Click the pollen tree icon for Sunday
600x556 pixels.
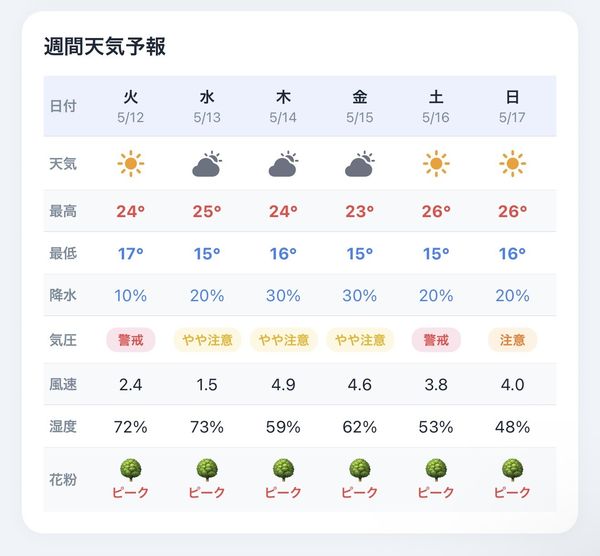(x=512, y=470)
